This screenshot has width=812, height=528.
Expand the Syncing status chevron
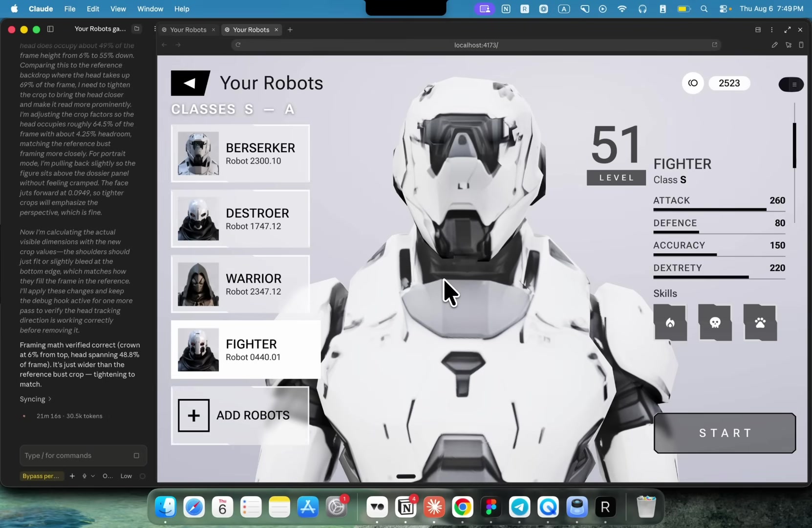tap(50, 399)
